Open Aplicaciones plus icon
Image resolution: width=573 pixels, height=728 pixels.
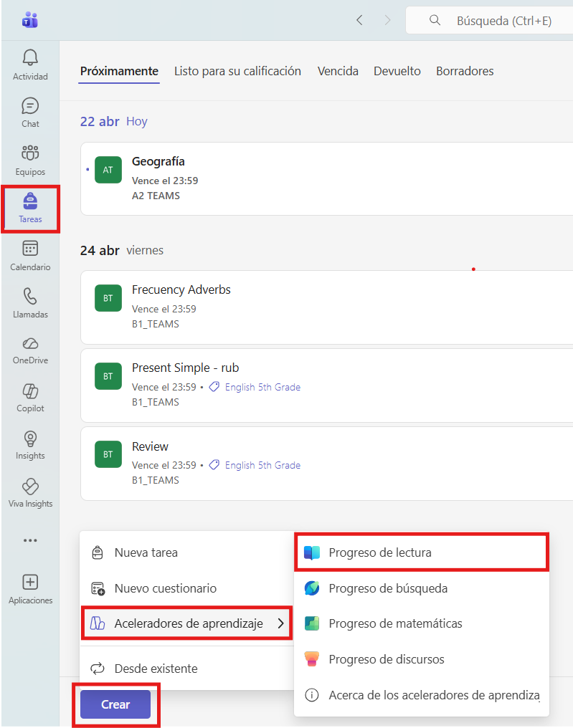pyautogui.click(x=30, y=582)
